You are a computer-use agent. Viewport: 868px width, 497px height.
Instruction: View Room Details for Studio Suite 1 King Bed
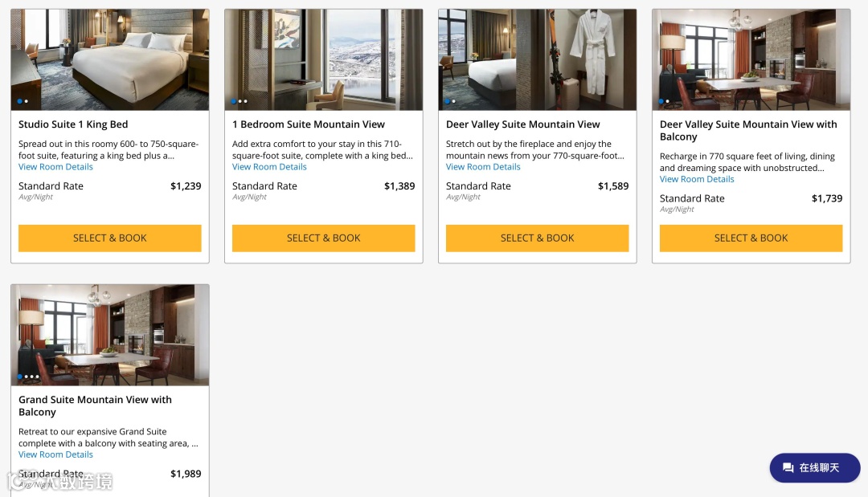pos(55,166)
